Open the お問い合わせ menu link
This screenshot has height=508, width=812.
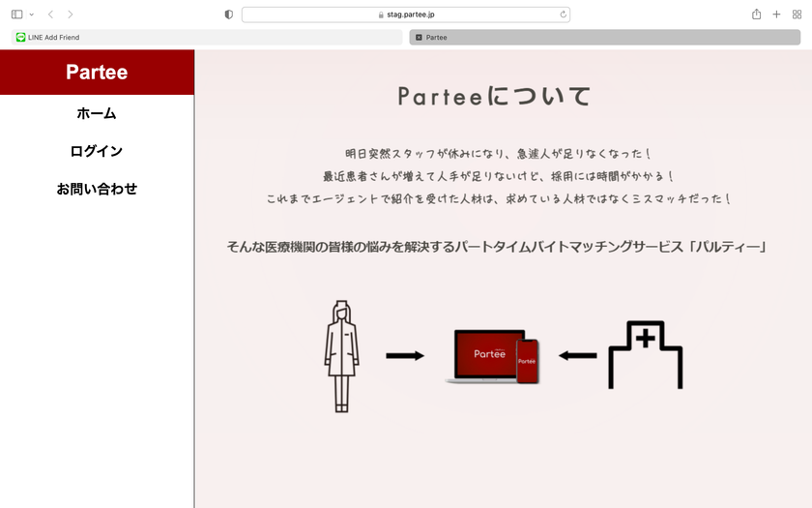(x=97, y=189)
